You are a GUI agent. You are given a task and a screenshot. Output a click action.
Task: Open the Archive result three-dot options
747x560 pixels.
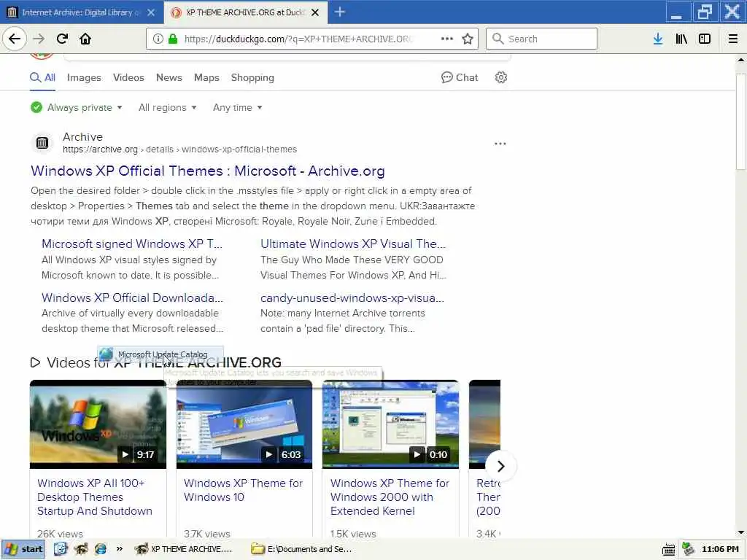[x=500, y=144]
